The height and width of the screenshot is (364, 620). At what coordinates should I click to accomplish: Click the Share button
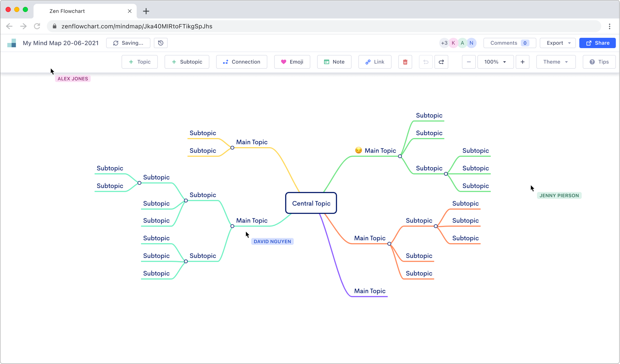pos(597,43)
